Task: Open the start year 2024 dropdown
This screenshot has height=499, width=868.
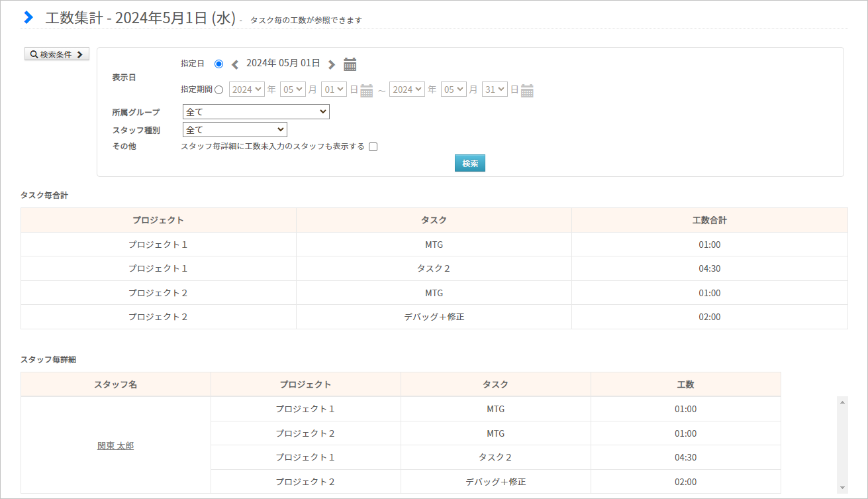Action: tap(247, 89)
